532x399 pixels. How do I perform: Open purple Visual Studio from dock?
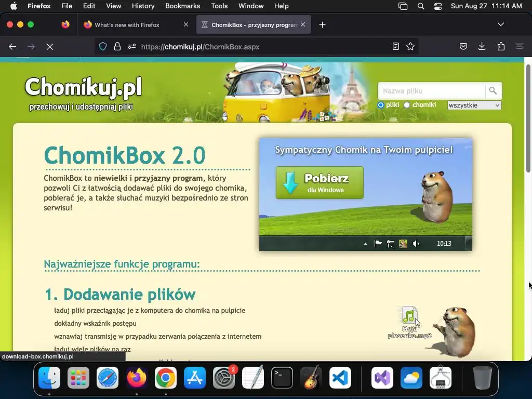tap(382, 378)
